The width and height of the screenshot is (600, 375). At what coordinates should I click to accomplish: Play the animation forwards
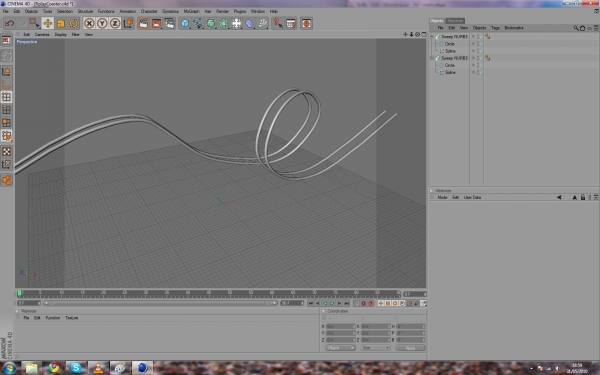pyautogui.click(x=332, y=303)
